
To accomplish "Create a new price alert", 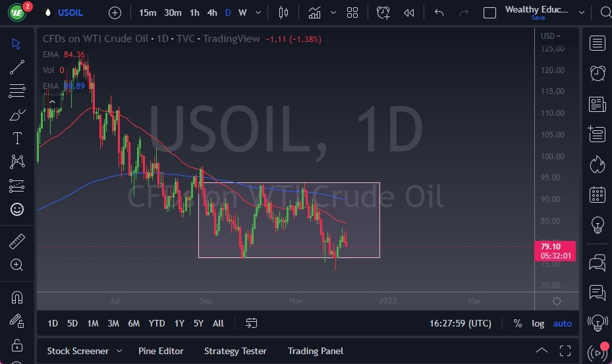I will coord(383,13).
